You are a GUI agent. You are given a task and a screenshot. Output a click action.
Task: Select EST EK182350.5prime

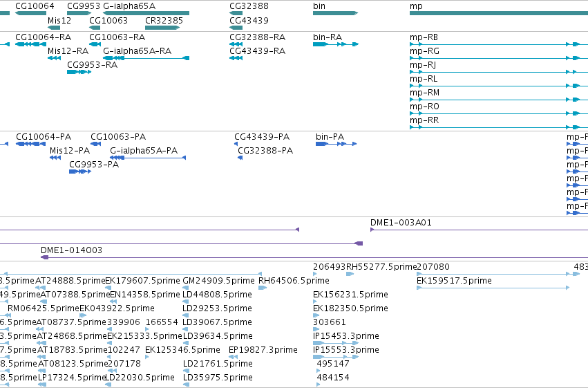pos(350,308)
